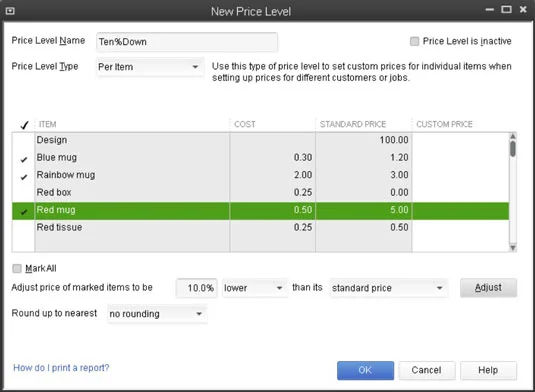This screenshot has height=392, width=535.
Task: Click the Red mug cost 0.50
Action: (303, 210)
